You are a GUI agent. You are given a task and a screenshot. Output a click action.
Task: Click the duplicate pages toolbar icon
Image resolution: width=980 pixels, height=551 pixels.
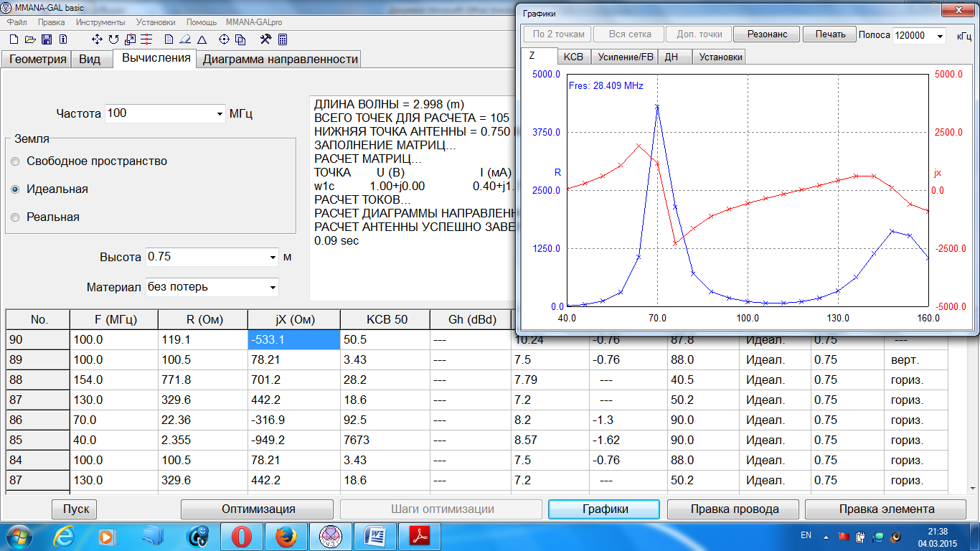(240, 39)
